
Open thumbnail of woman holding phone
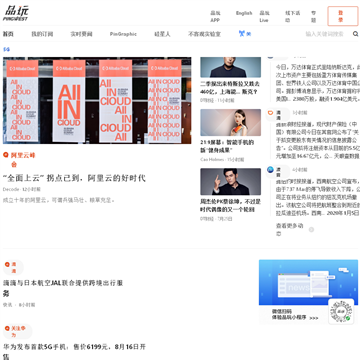(x=231, y=122)
